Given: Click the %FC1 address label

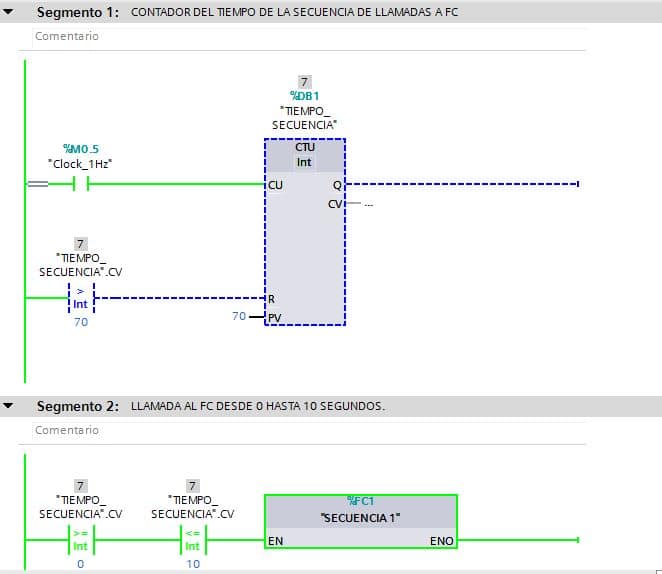Looking at the screenshot, I should click(x=360, y=500).
